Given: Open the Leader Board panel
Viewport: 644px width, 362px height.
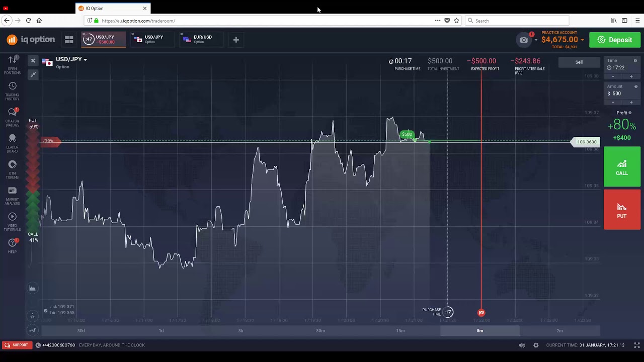Looking at the screenshot, I should (12, 143).
